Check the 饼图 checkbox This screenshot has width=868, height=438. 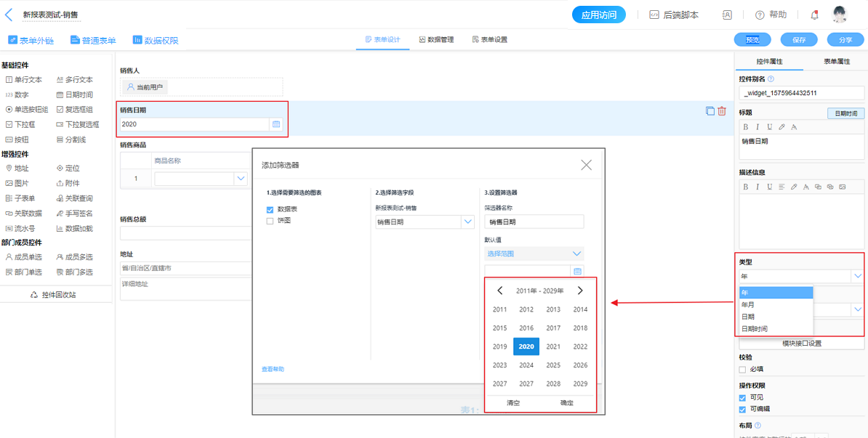tap(270, 221)
